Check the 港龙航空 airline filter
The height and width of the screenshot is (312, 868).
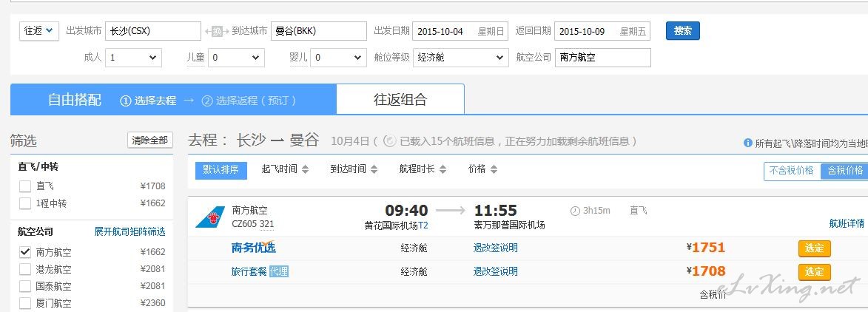(25, 269)
